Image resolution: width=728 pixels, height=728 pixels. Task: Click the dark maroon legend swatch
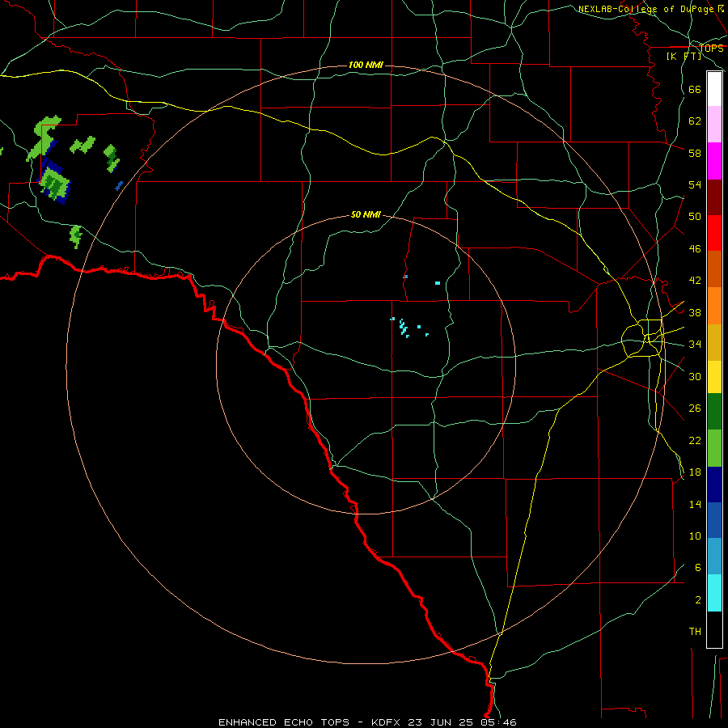coord(714,197)
